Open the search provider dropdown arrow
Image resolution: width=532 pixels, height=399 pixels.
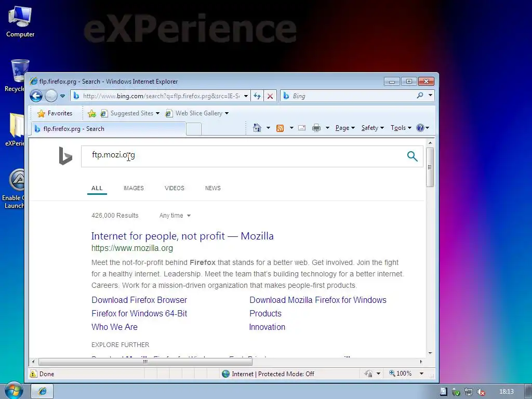tap(430, 96)
